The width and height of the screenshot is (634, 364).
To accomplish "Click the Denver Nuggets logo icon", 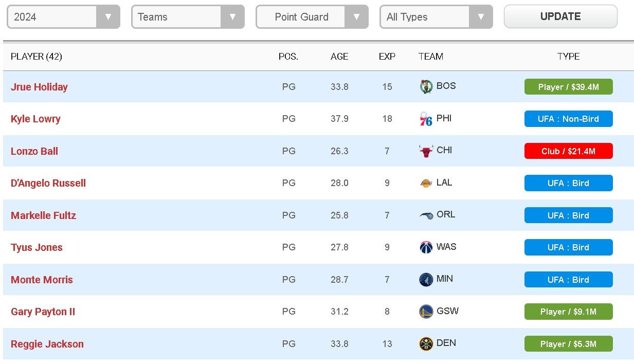I will point(426,344).
